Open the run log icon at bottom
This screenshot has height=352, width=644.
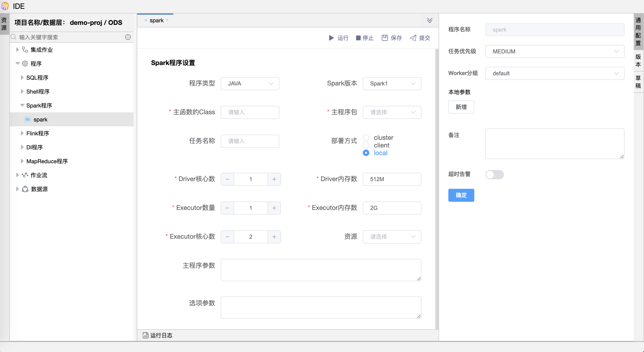point(145,335)
